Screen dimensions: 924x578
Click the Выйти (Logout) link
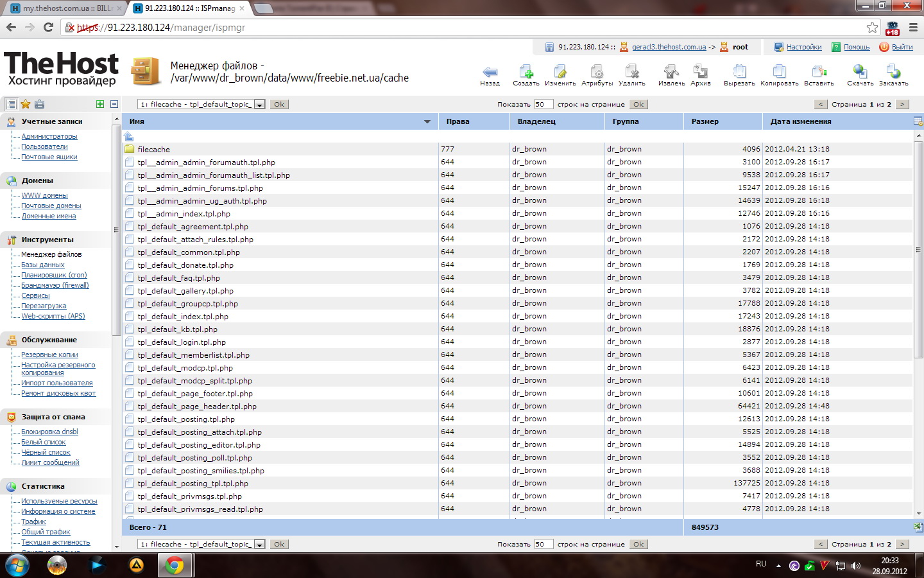pyautogui.click(x=902, y=47)
